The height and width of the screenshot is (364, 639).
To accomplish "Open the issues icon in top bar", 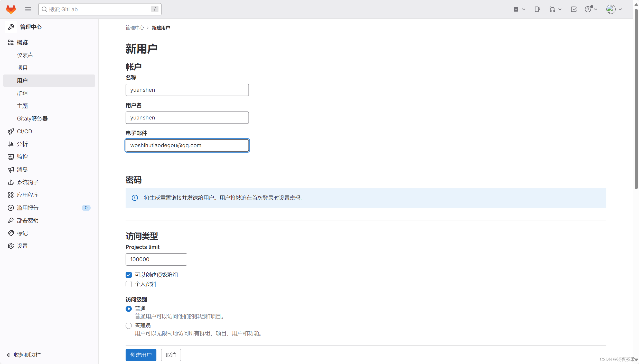I will (x=537, y=9).
